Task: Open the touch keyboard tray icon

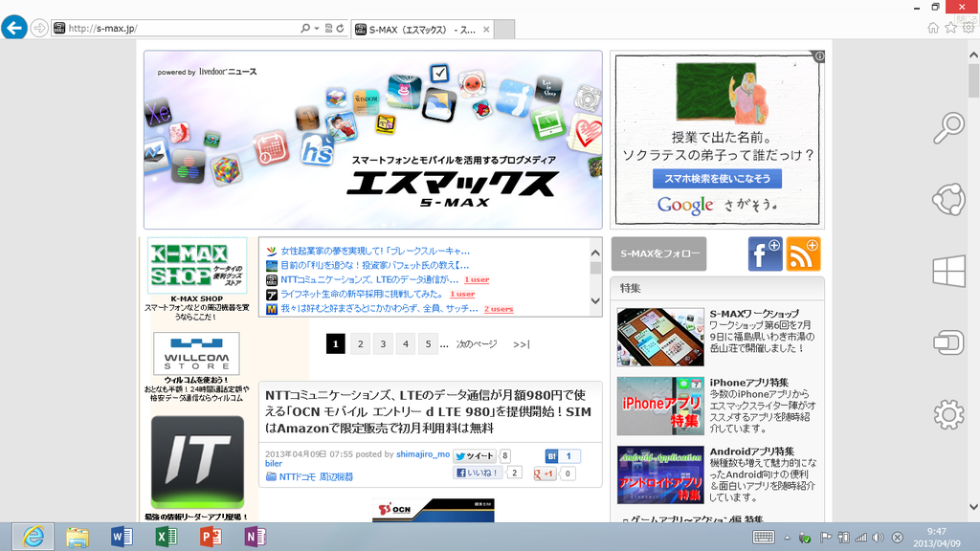Action: tap(763, 538)
